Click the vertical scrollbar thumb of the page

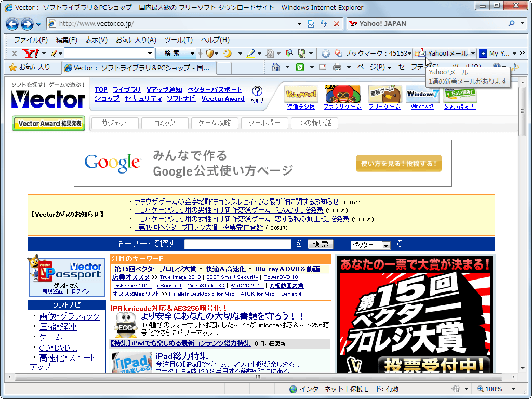[x=522, y=112]
